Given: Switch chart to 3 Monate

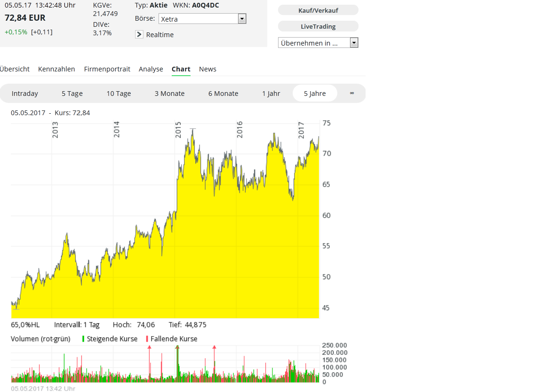Looking at the screenshot, I should [x=169, y=94].
